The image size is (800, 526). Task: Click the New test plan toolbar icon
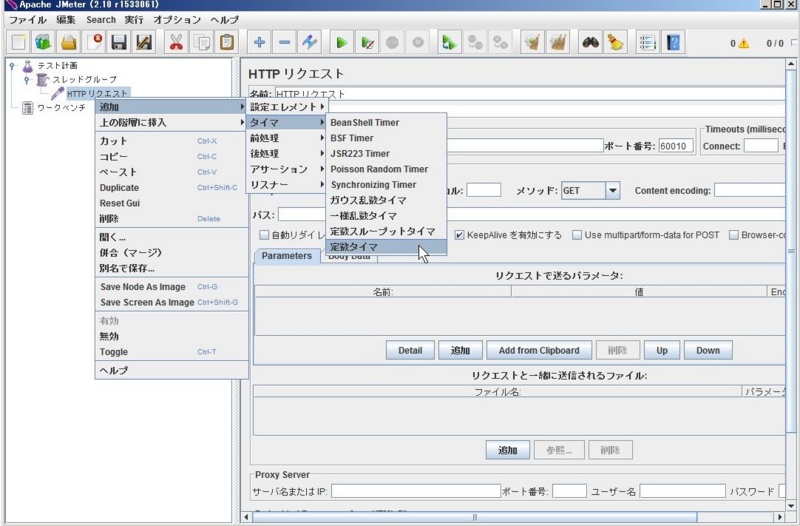18,42
